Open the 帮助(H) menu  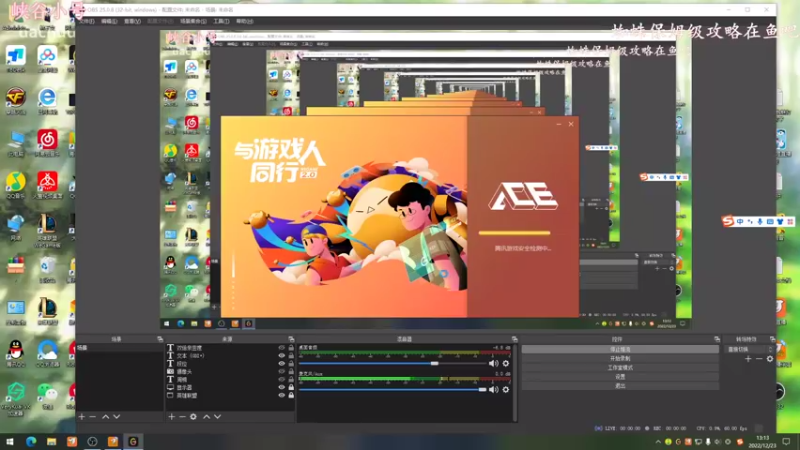(x=244, y=21)
